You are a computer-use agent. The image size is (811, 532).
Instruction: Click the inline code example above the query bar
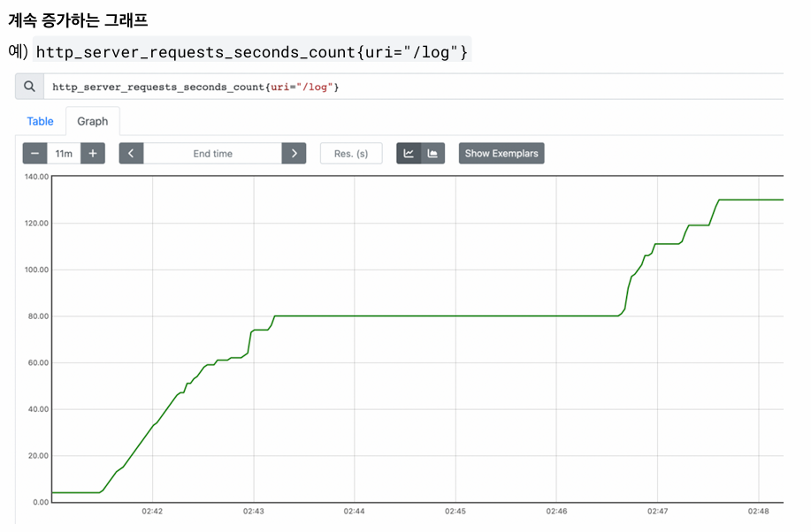(252, 52)
